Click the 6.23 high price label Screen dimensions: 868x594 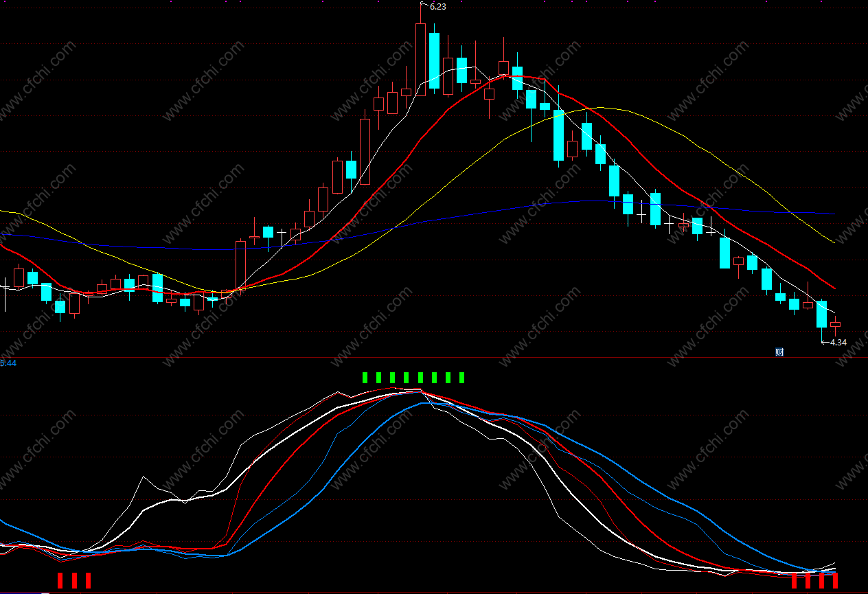pos(437,6)
